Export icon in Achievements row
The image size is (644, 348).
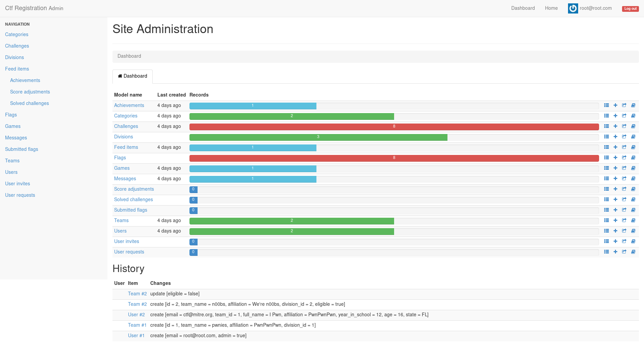[x=624, y=105]
